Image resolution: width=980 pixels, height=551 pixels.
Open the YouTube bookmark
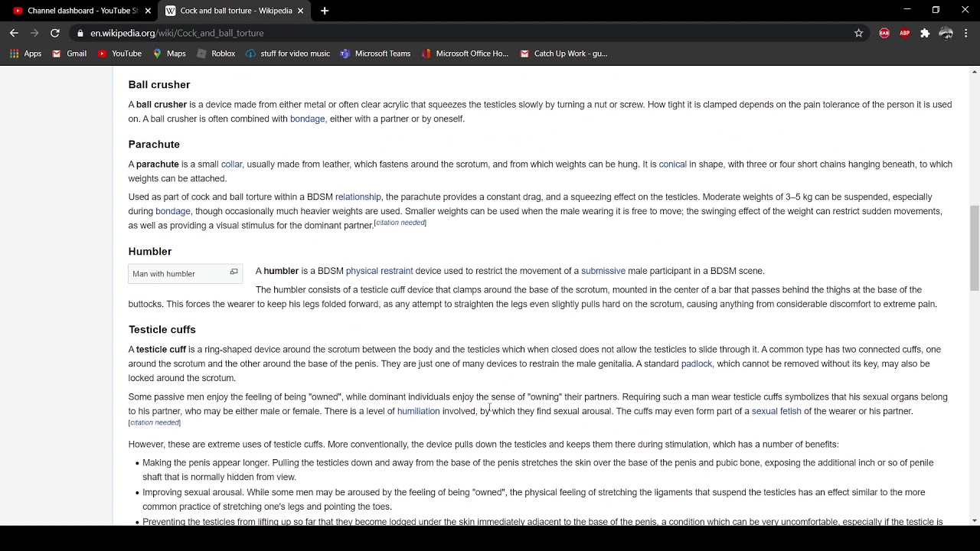[x=119, y=54]
